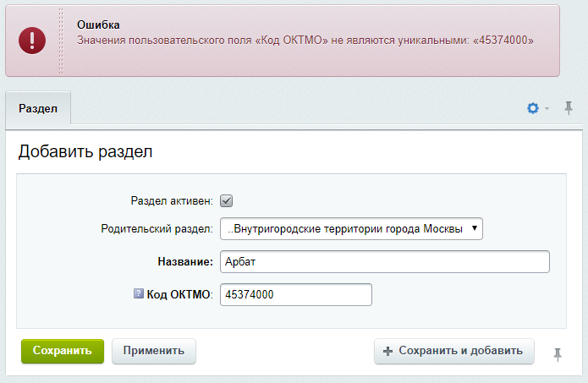Focus the Название field containing Арбат

point(384,261)
